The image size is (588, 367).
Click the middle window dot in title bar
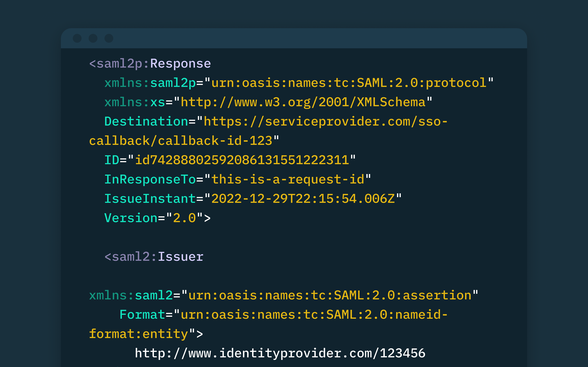pyautogui.click(x=93, y=38)
